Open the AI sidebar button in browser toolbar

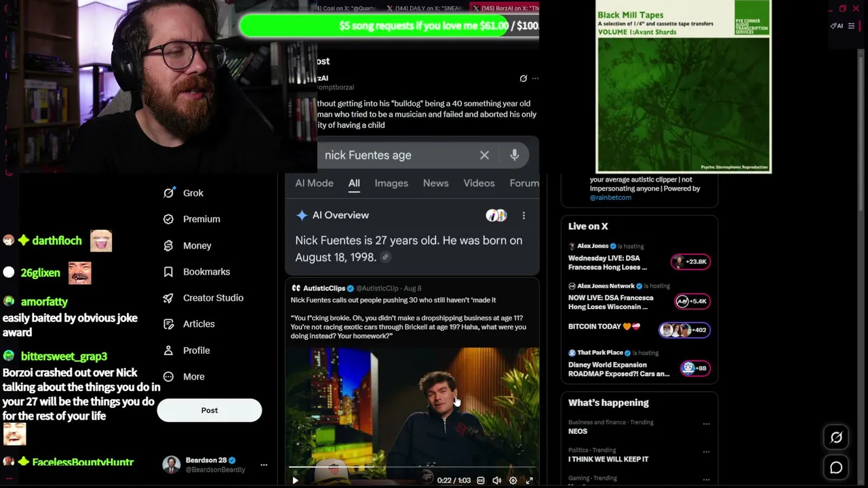(x=837, y=26)
